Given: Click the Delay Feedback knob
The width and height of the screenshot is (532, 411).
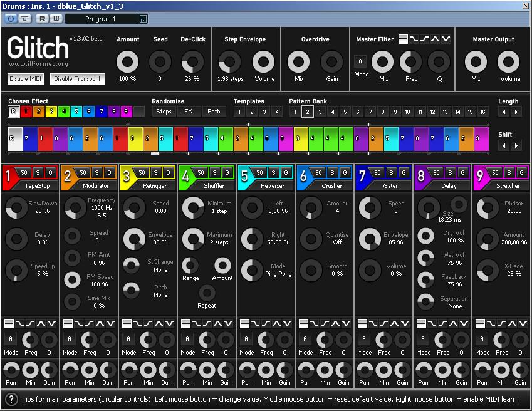Looking at the screenshot, I should pos(425,280).
